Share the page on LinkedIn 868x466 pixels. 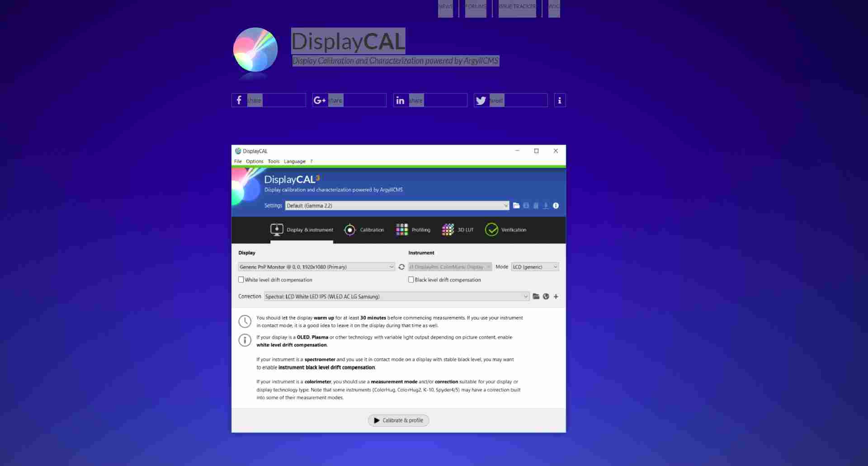pyautogui.click(x=430, y=100)
